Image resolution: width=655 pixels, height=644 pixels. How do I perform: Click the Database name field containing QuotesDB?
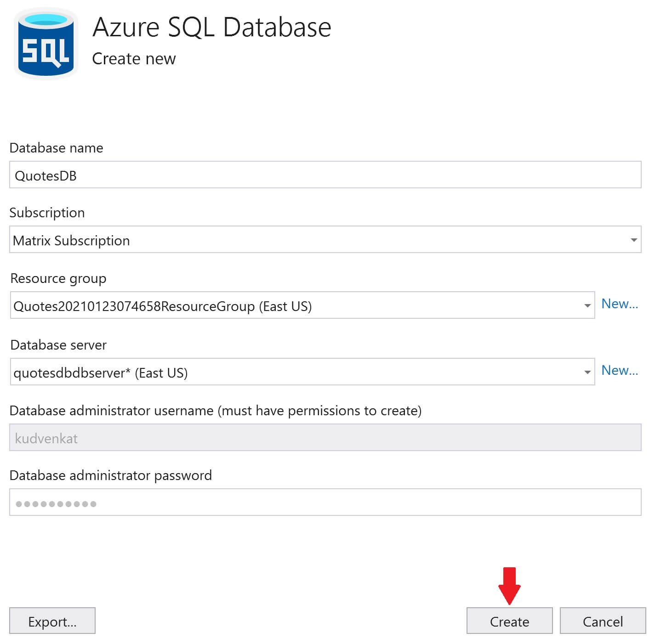pyautogui.click(x=325, y=175)
